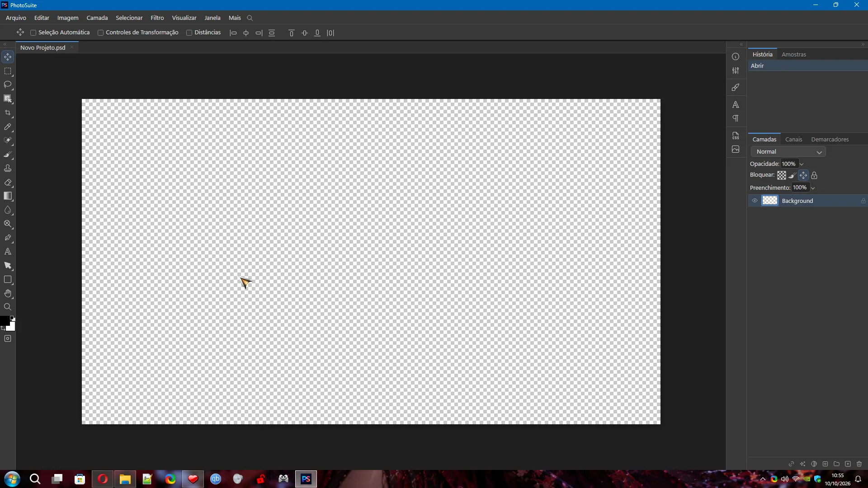Select the Pen tool

[8, 238]
